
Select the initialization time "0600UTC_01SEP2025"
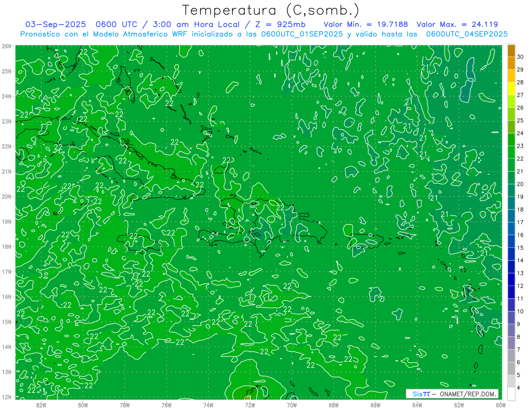[x=302, y=34]
